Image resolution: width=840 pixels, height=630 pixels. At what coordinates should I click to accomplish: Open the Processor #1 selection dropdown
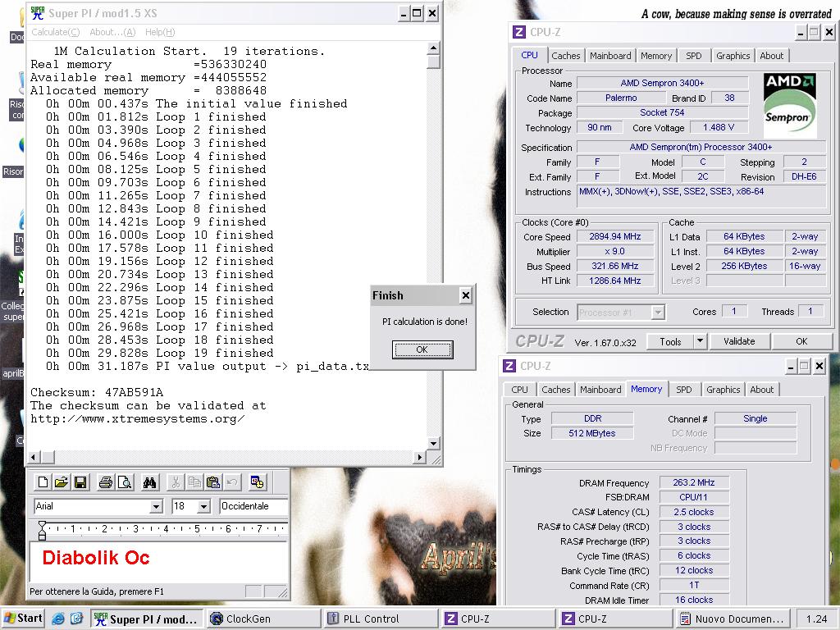658,313
